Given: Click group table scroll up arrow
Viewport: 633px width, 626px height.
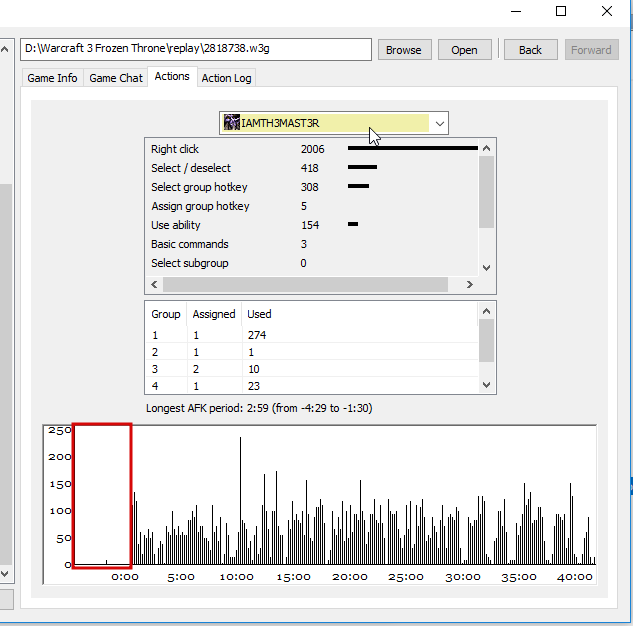Looking at the screenshot, I should click(x=486, y=311).
